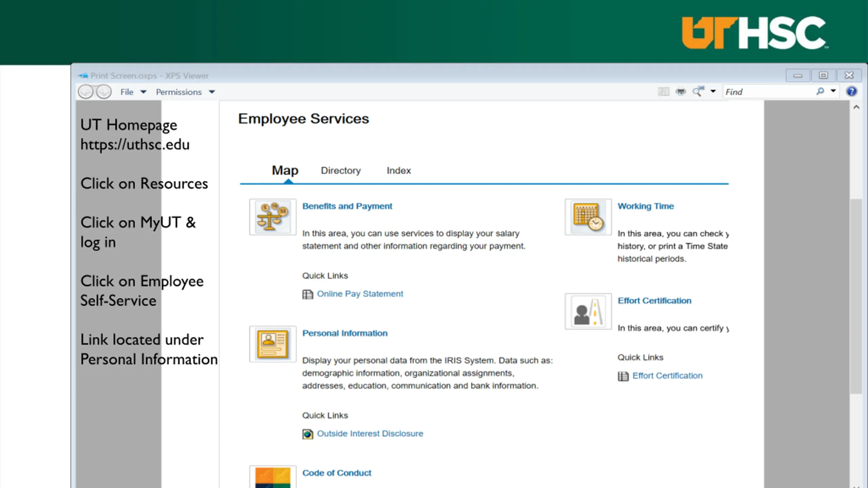The width and height of the screenshot is (868, 488).
Task: Open the Outside Interest Disclosure link
Action: pyautogui.click(x=370, y=433)
